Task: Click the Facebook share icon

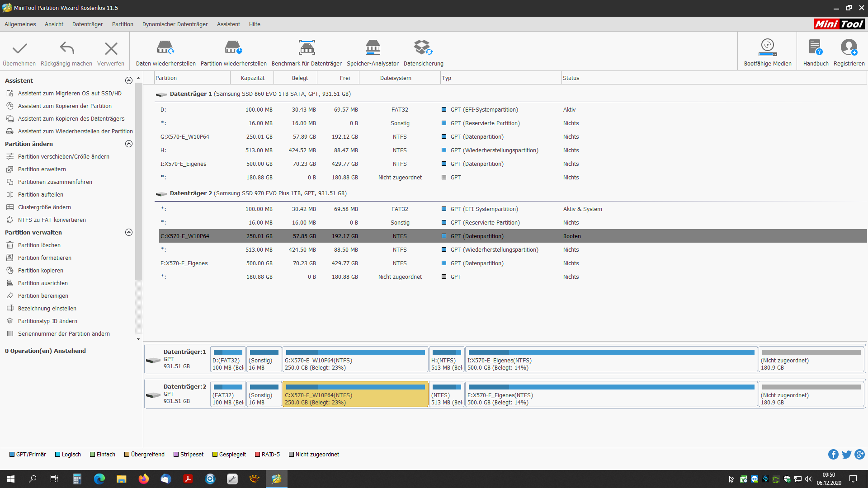Action: coord(833,455)
